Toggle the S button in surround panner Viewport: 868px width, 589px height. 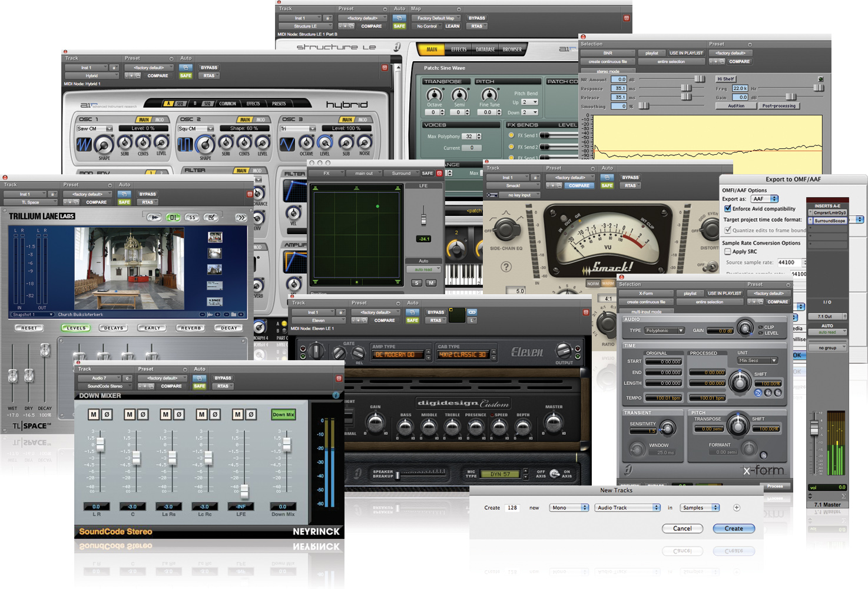(417, 283)
